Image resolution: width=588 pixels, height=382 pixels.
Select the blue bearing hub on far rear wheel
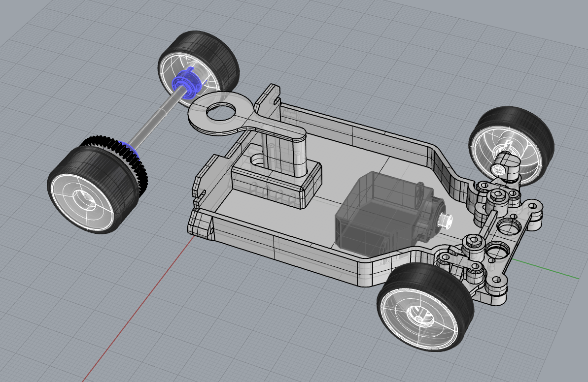click(x=187, y=83)
